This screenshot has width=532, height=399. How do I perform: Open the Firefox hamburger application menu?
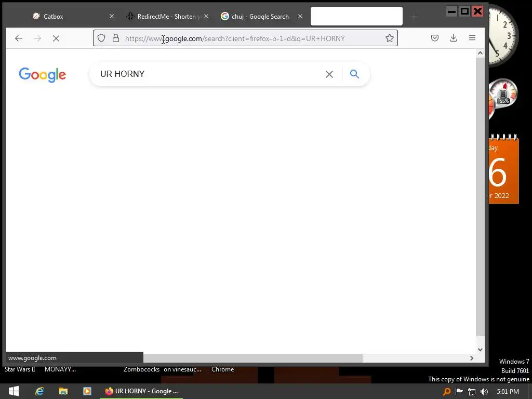tap(472, 38)
